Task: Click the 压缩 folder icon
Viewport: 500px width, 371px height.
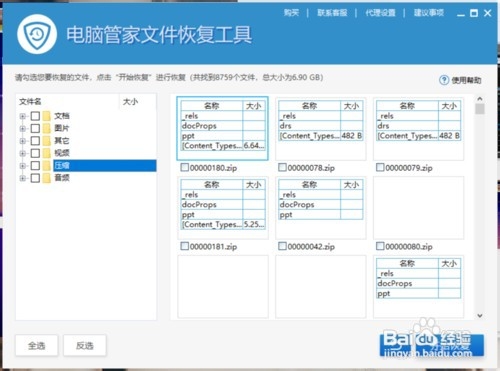Action: [x=47, y=165]
